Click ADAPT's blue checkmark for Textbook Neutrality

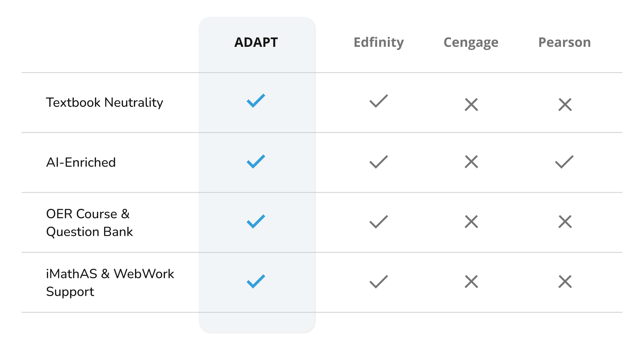point(256,101)
